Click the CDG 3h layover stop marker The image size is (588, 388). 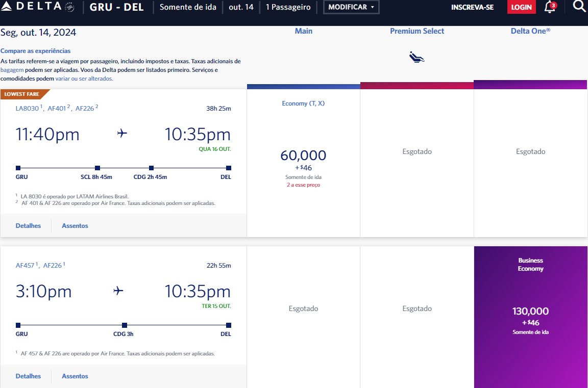pyautogui.click(x=125, y=325)
